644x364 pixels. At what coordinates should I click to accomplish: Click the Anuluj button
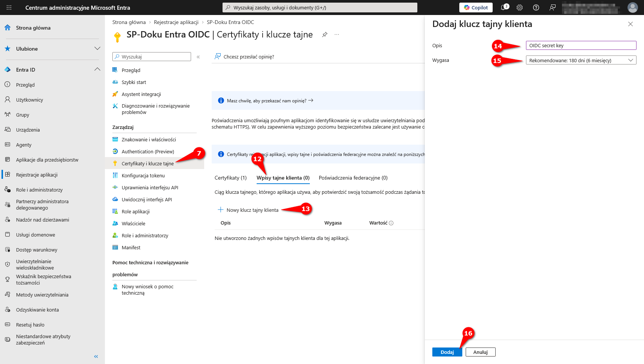pos(481,352)
